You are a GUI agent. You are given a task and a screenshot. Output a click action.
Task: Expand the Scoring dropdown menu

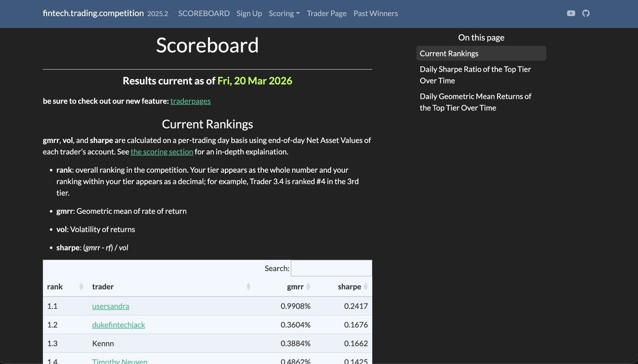(x=284, y=13)
